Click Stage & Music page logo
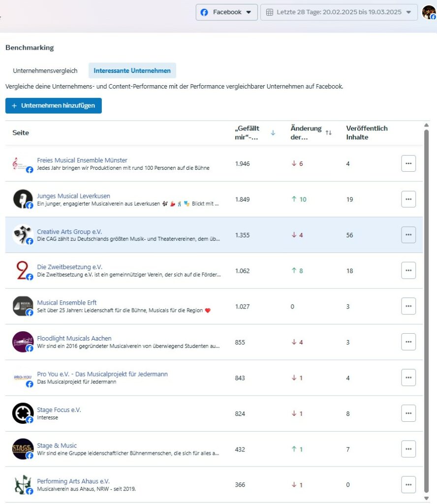This screenshot has height=504, width=437. [x=23, y=449]
